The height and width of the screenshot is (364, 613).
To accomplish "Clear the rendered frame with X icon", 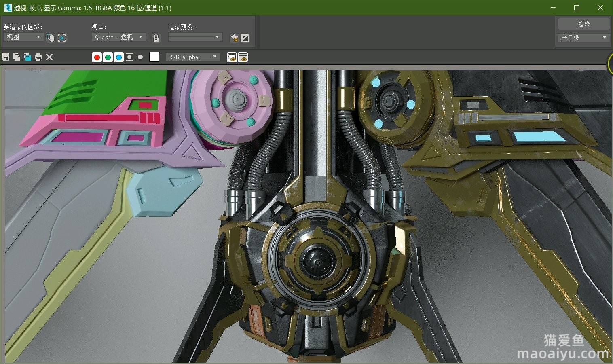I will pyautogui.click(x=49, y=57).
